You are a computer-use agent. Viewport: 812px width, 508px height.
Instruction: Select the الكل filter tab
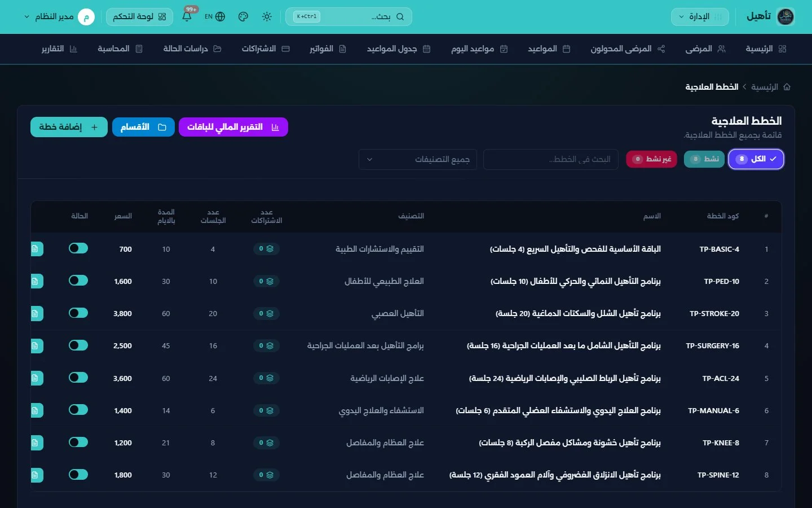[x=756, y=159]
